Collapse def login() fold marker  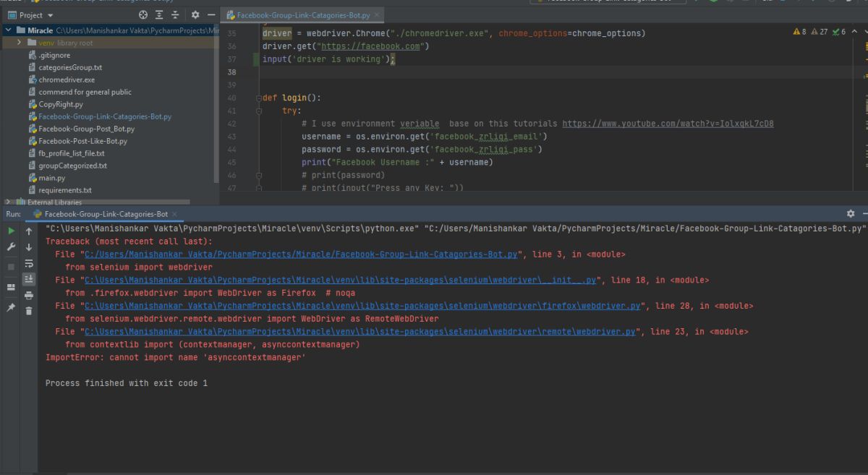coord(258,98)
